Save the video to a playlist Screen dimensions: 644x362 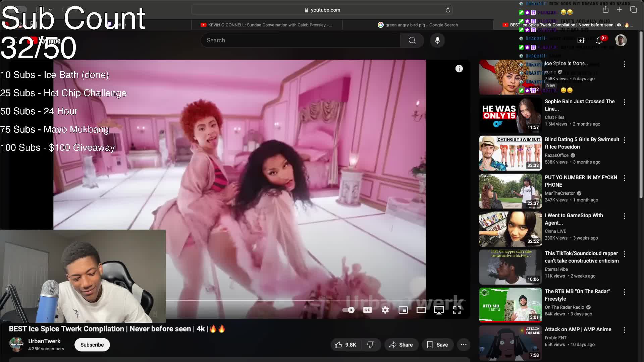(437, 345)
